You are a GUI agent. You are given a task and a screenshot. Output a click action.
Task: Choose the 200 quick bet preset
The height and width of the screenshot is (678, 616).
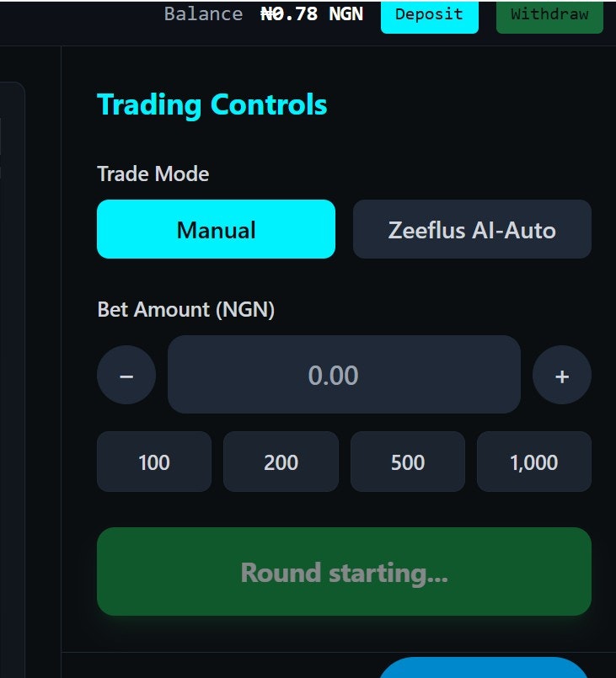coord(281,462)
